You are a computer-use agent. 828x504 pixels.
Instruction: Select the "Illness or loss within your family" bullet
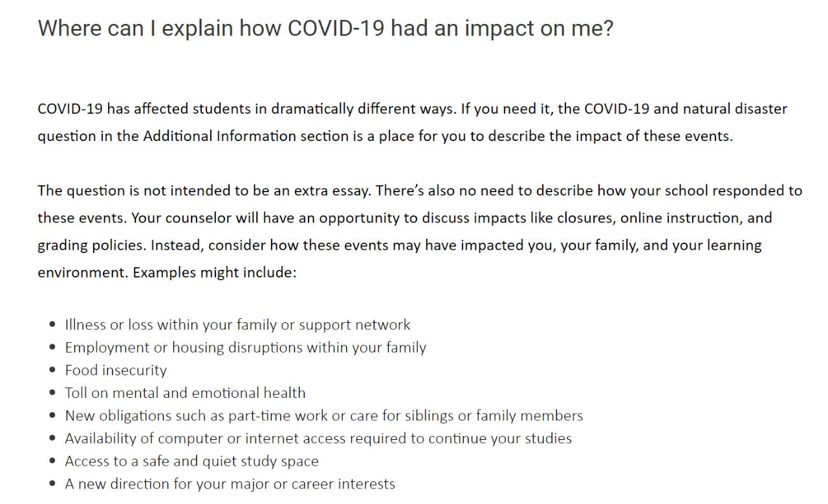pos(237,325)
